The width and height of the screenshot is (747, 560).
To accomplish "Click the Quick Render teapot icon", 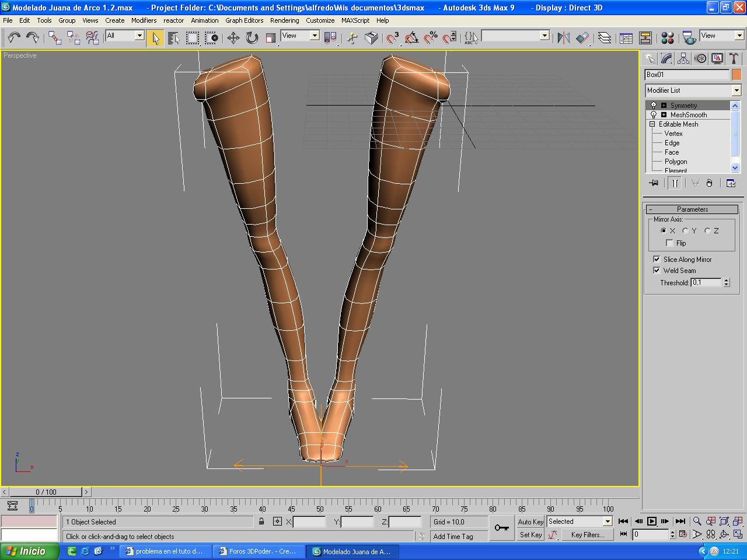I will pos(689,38).
